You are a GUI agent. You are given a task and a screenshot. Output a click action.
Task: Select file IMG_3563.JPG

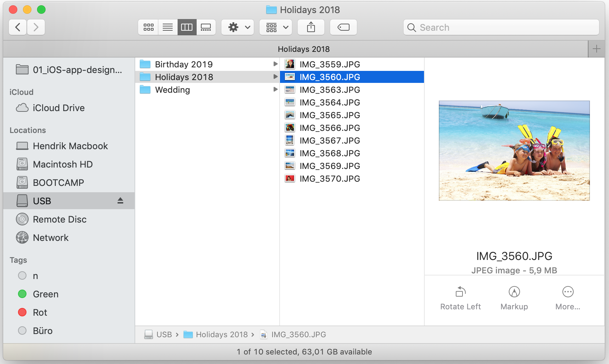352,90
